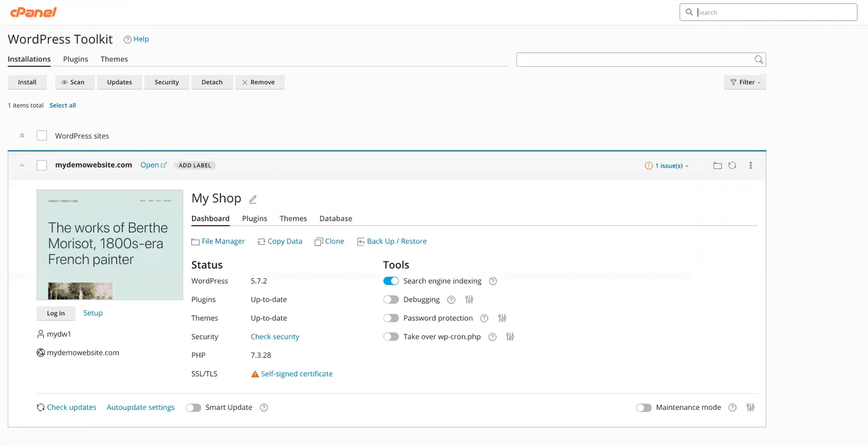Click the Log in button
The height and width of the screenshot is (446, 868).
pos(56,313)
